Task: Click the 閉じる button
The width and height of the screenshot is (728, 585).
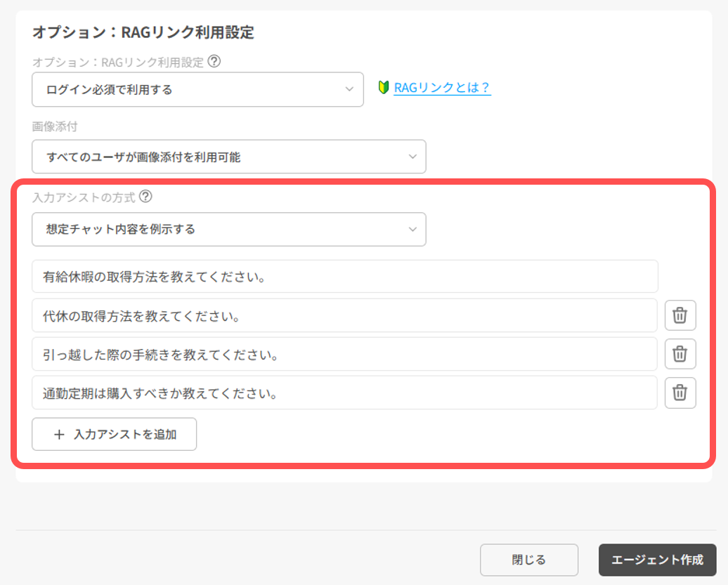Action: tap(529, 560)
